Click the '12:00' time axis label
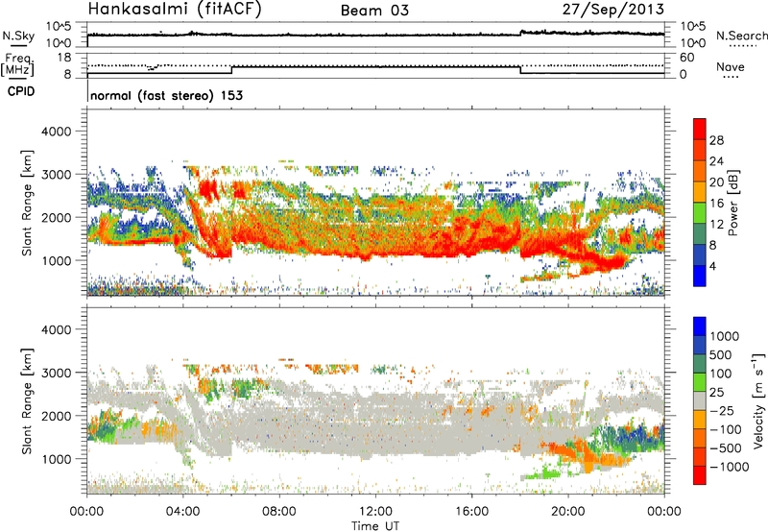Screen dimensions: 768x532 coord(375,512)
